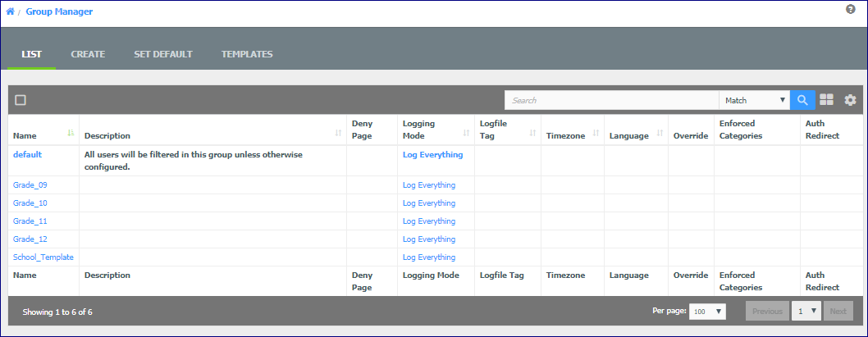Sort by Description column sort icon
This screenshot has height=337, width=868.
(338, 133)
